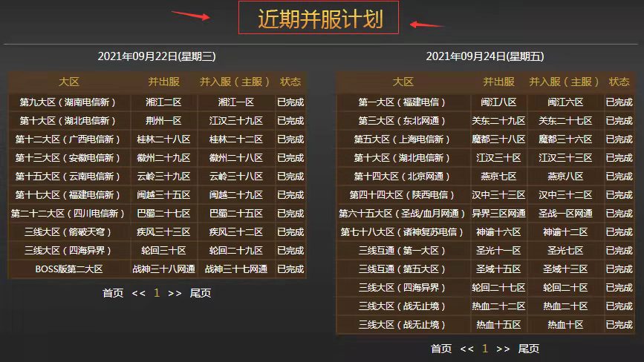The image size is (644, 362).
Task: Select 第一大区（福建电信） cell
Action: point(403,102)
